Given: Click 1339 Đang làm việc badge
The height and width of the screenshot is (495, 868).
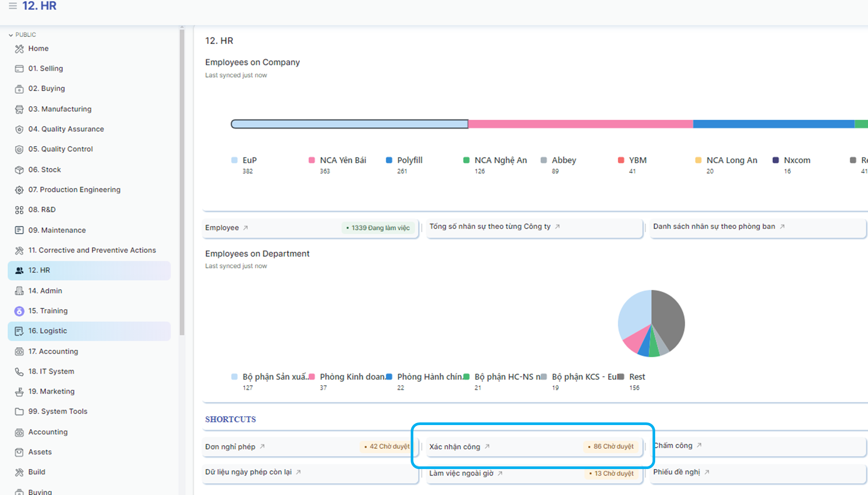Looking at the screenshot, I should 378,228.
